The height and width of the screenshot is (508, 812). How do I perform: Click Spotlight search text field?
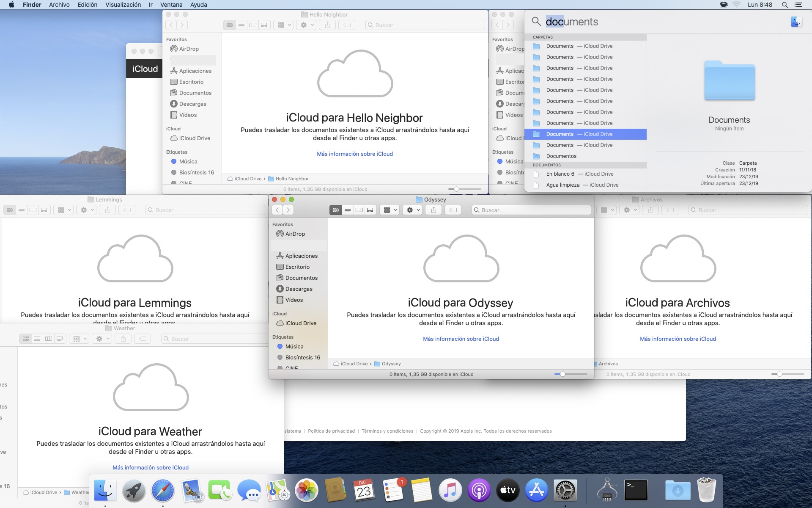point(664,22)
